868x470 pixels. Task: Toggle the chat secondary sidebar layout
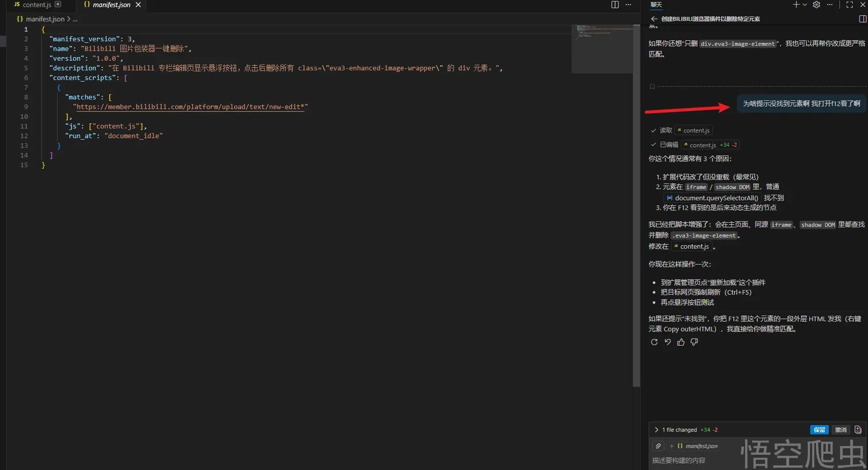click(862, 19)
